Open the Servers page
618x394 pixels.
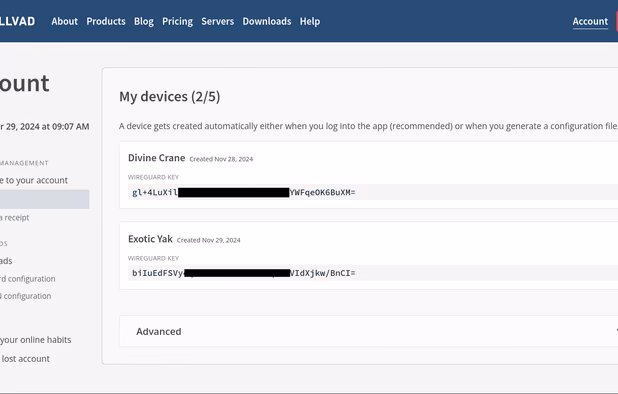[218, 21]
